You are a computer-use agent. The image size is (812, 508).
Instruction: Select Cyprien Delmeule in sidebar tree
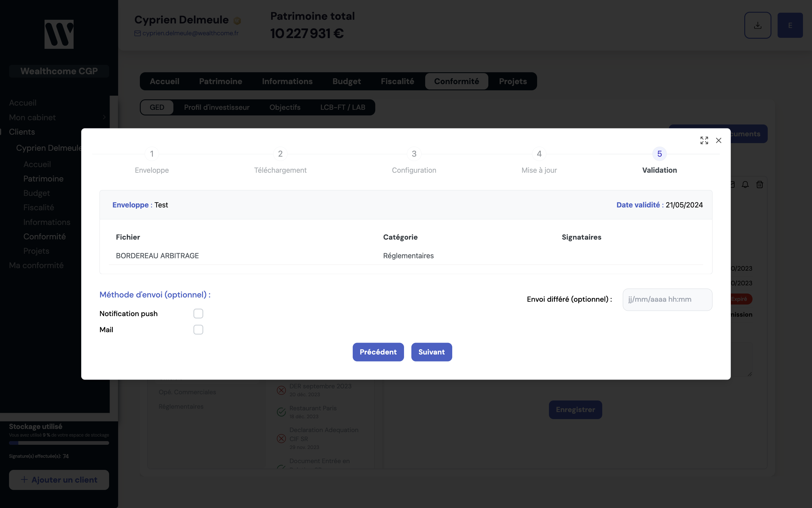tap(49, 148)
